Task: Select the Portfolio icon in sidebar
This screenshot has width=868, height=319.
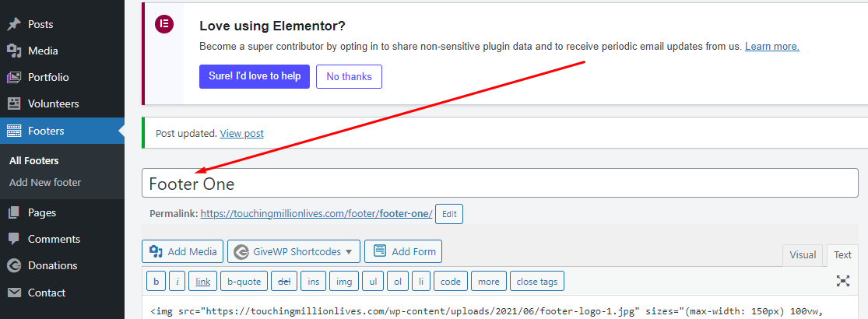Action: point(14,77)
